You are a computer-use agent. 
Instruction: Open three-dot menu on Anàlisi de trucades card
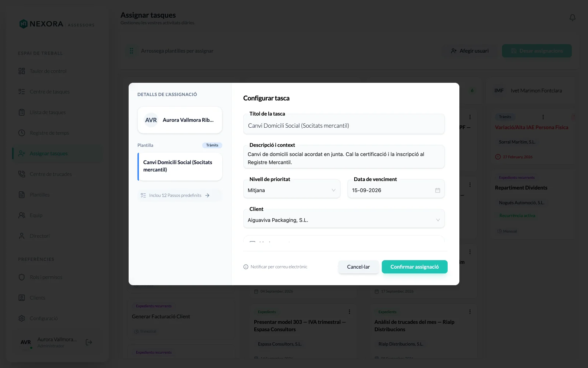coord(470,312)
